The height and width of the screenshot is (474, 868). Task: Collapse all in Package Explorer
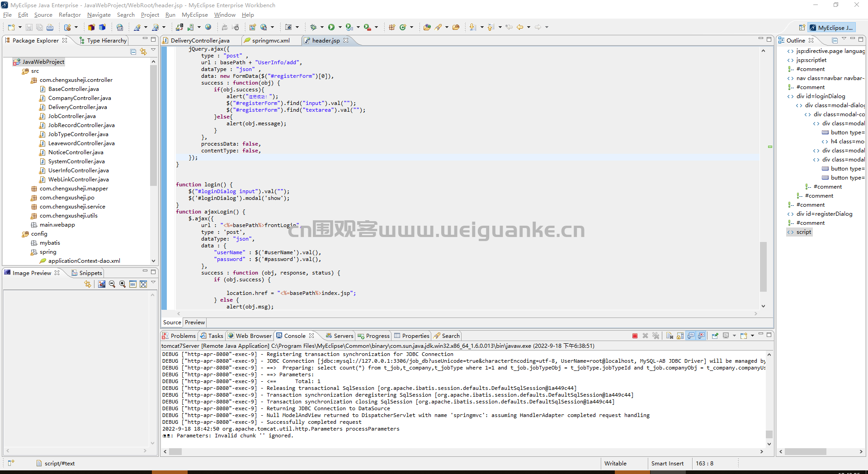coord(133,52)
